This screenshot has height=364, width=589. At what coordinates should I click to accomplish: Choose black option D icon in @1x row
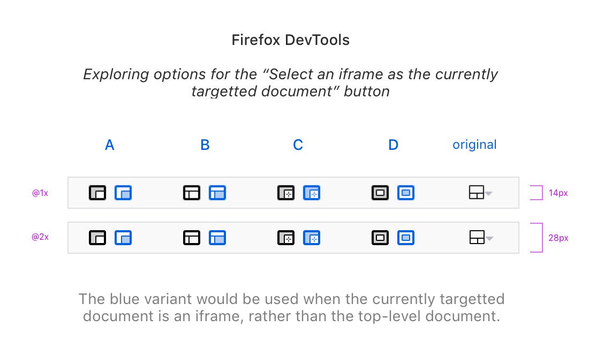(x=380, y=193)
